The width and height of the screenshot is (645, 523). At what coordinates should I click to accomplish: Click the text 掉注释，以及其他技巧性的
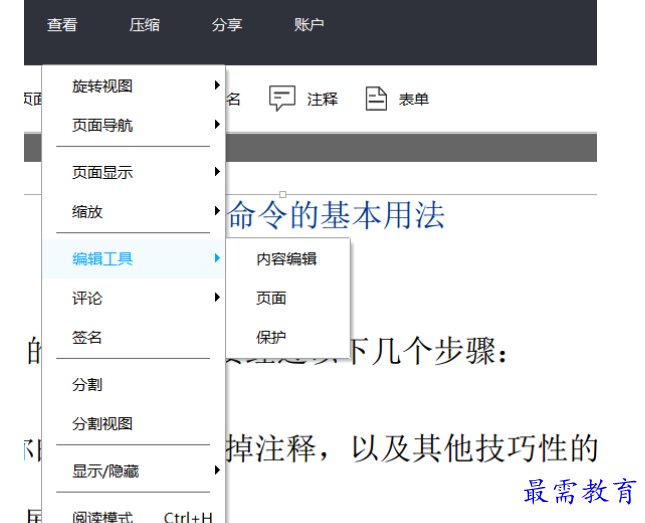412,448
